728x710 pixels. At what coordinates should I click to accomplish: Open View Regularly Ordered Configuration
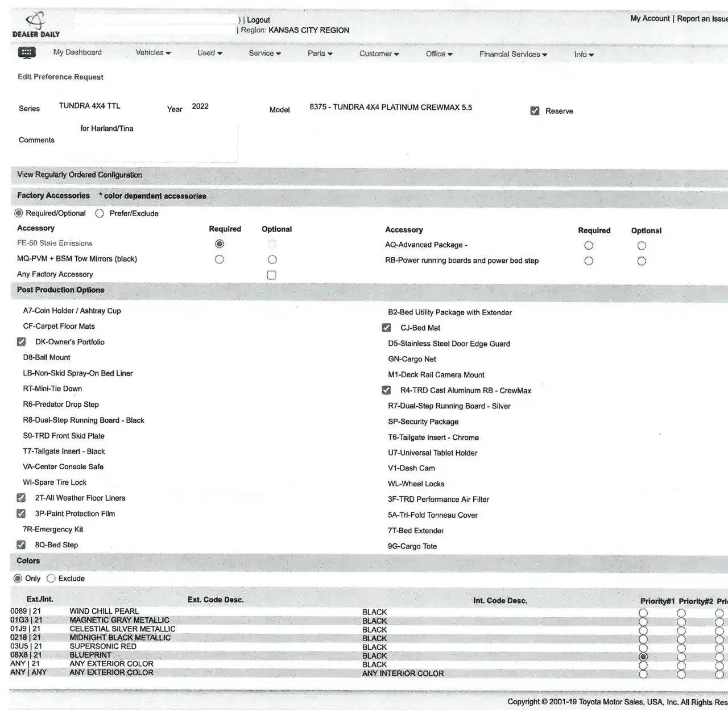pyautogui.click(x=79, y=175)
